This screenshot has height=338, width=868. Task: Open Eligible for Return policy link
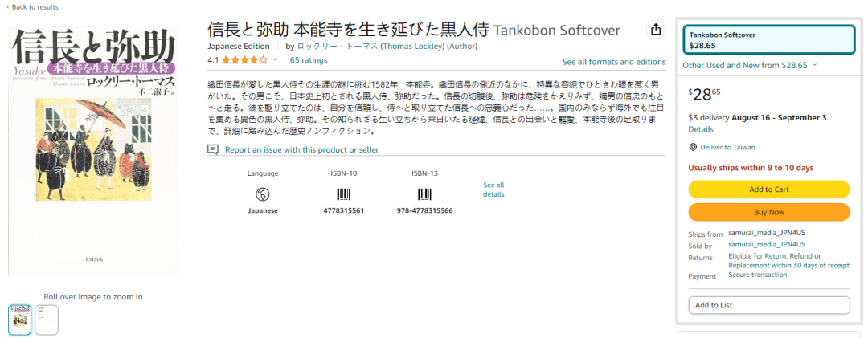click(x=788, y=261)
